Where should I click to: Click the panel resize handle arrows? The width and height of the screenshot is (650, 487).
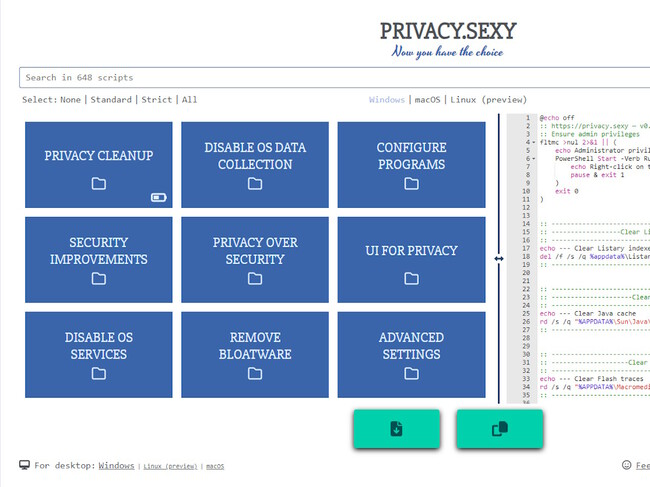tap(499, 259)
